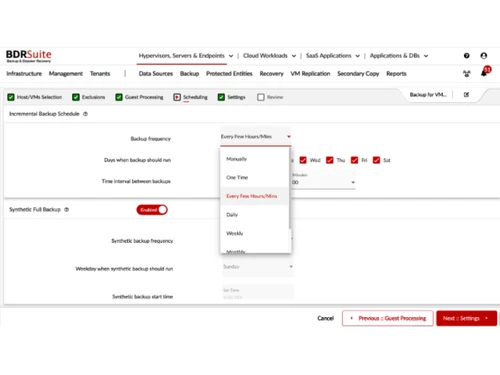The width and height of the screenshot is (500, 375).
Task: Open the Backup navigation tab
Action: click(x=189, y=74)
